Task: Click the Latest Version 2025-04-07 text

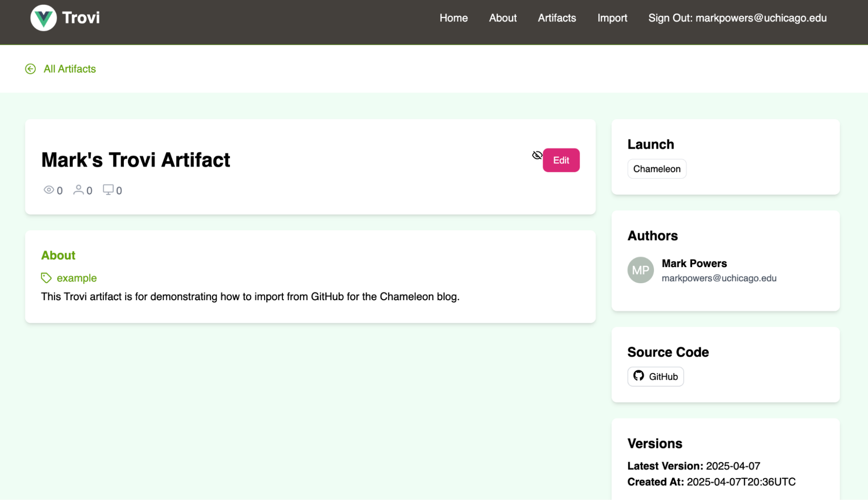Action: (x=693, y=466)
